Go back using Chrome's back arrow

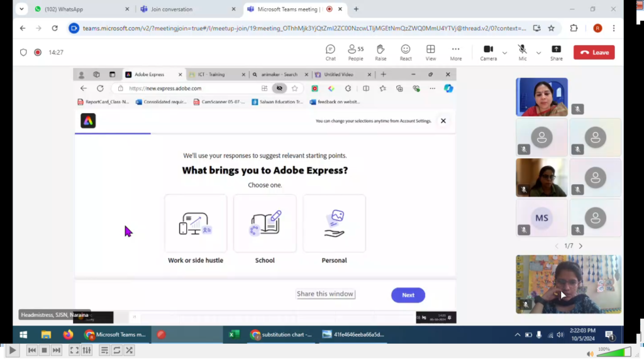click(x=23, y=28)
